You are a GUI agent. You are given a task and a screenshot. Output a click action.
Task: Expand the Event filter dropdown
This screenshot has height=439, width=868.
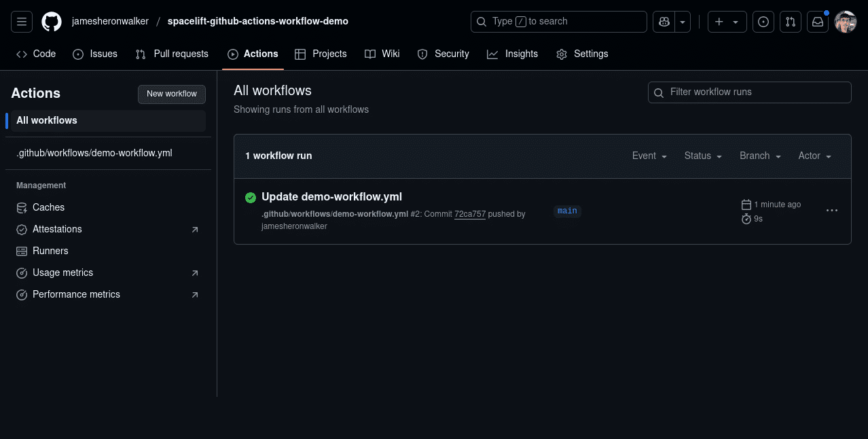click(649, 156)
